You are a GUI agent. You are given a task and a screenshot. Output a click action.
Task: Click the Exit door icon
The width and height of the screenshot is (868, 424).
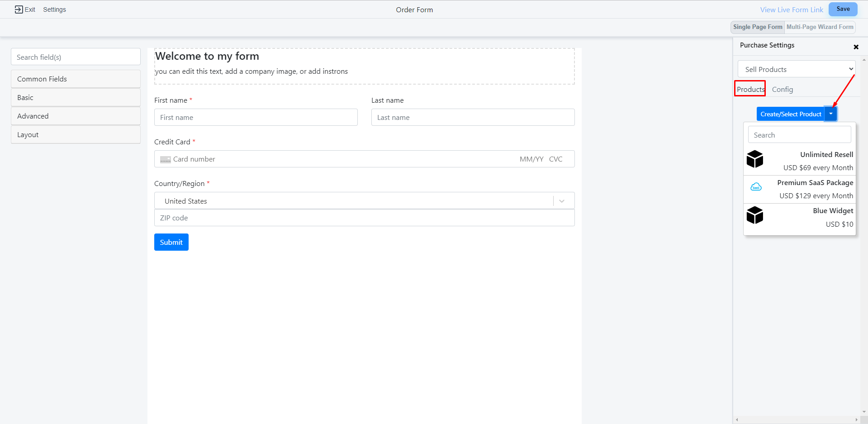pos(19,10)
